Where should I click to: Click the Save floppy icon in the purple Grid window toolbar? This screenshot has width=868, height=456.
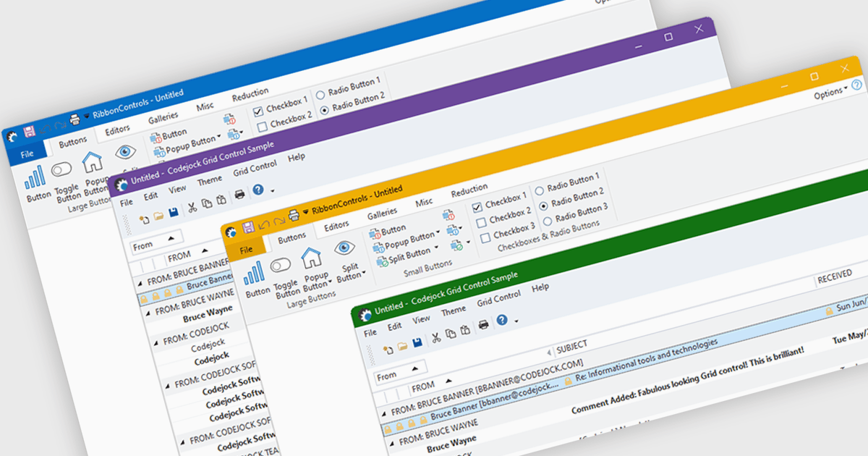[174, 213]
